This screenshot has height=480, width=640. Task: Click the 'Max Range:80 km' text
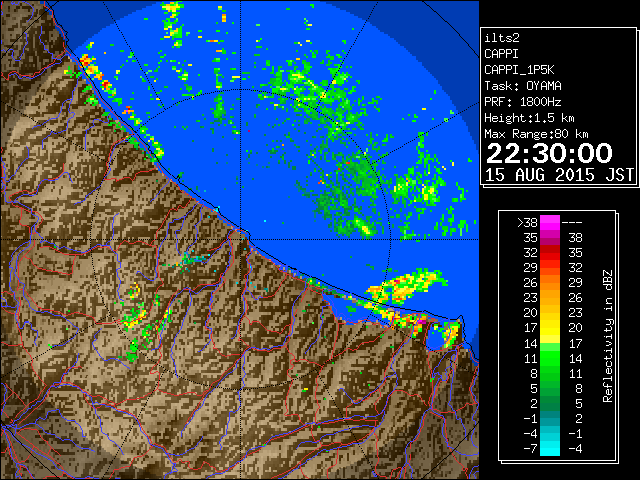[536, 134]
